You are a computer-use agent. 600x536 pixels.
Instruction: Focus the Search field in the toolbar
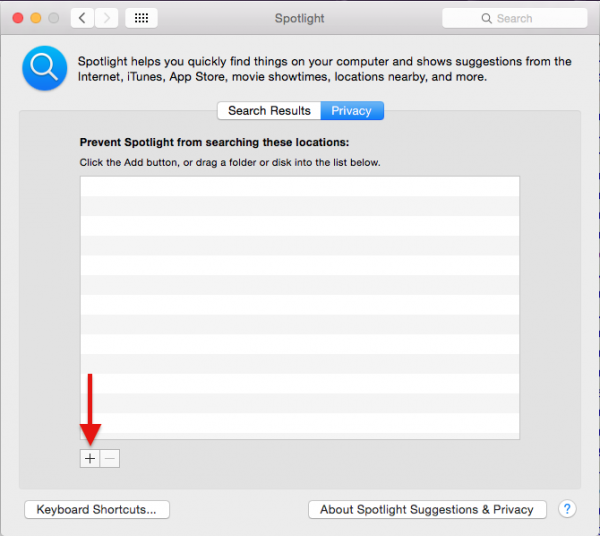pos(515,18)
